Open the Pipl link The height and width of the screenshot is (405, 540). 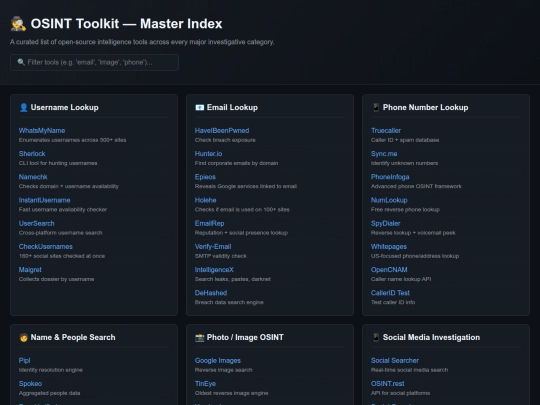tap(24, 361)
